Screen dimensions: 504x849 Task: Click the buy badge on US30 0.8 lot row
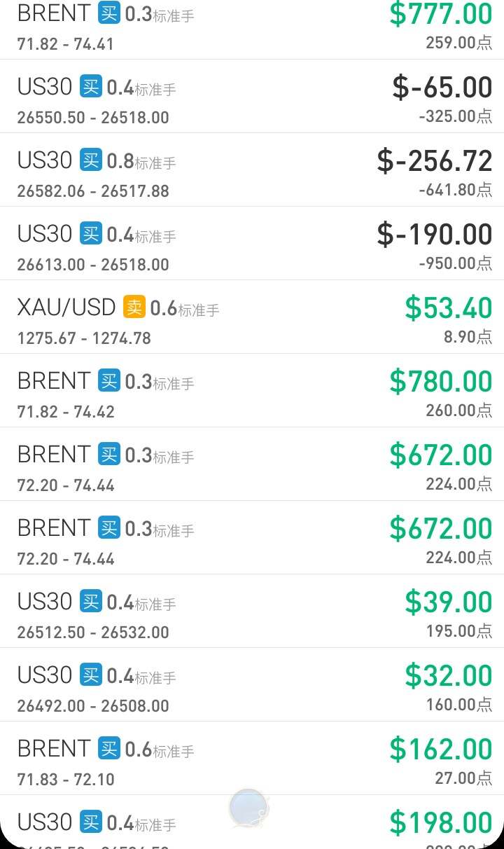point(91,160)
